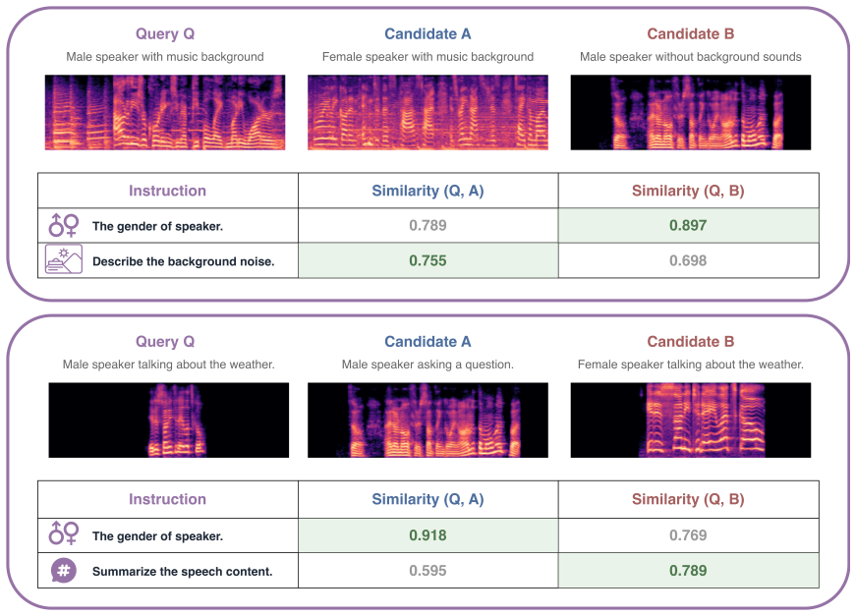Click the highlighted 0.755 similarity cell
This screenshot has height=616, width=856.
coord(428,260)
